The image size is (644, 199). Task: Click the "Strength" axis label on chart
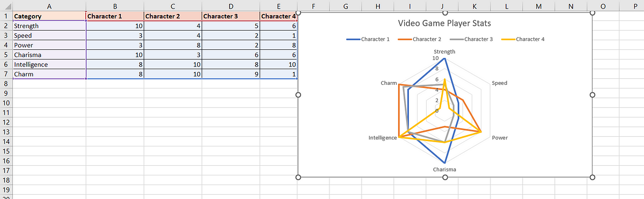pyautogui.click(x=444, y=51)
